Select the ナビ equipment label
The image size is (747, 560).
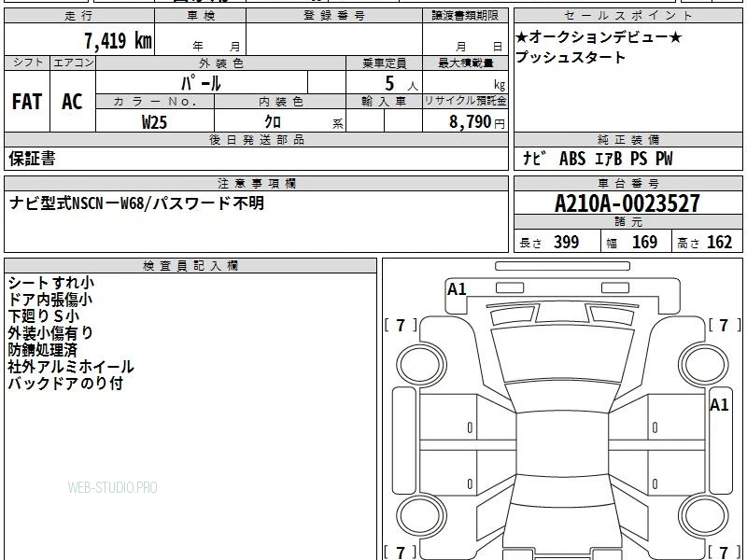(x=534, y=159)
